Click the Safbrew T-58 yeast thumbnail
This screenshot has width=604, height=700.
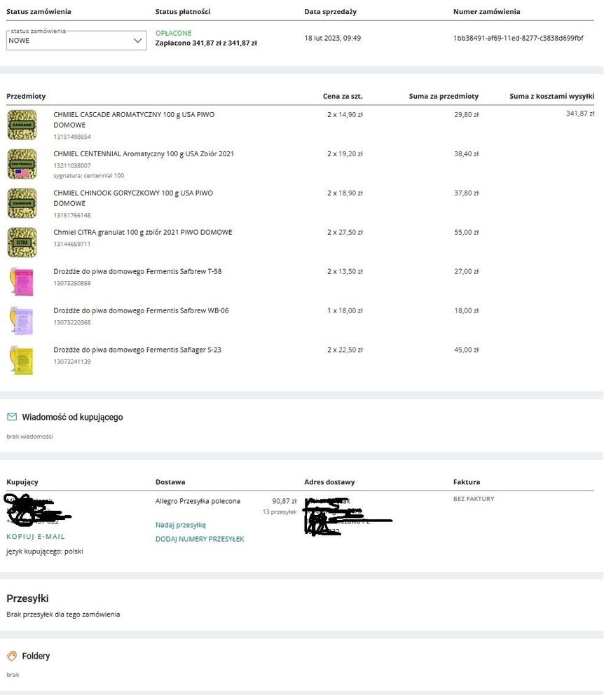tap(21, 282)
